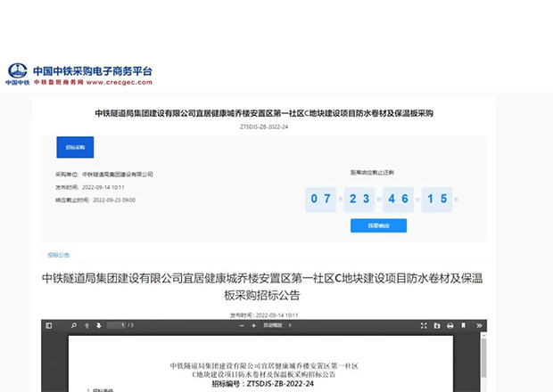Click the countdown seconds box 15
Screen dimensions: 553x392
[x=437, y=199]
